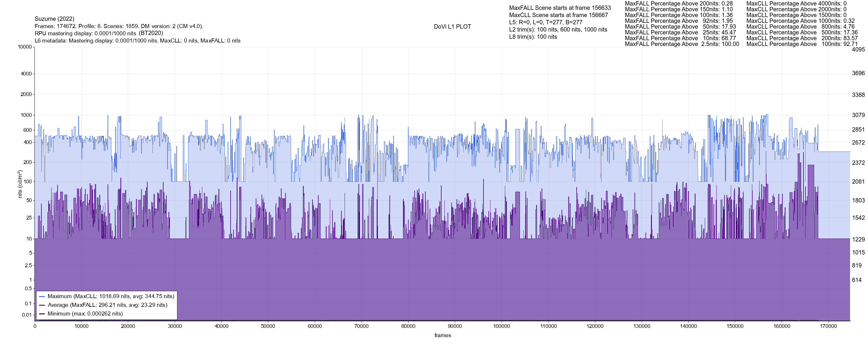
Task: Click the Suzume (2022) title text
Action: coord(55,19)
